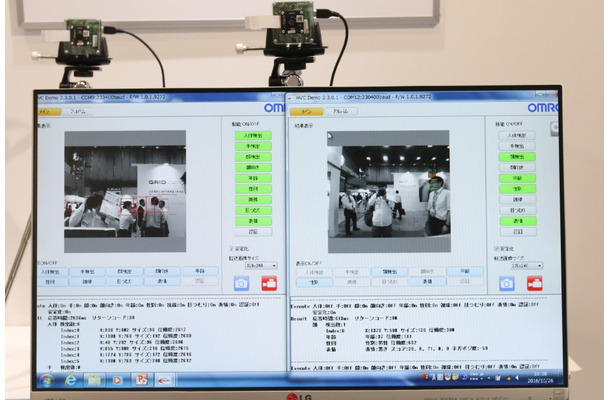Switch to メイン (Main) tab in COM9 window

tap(49, 112)
